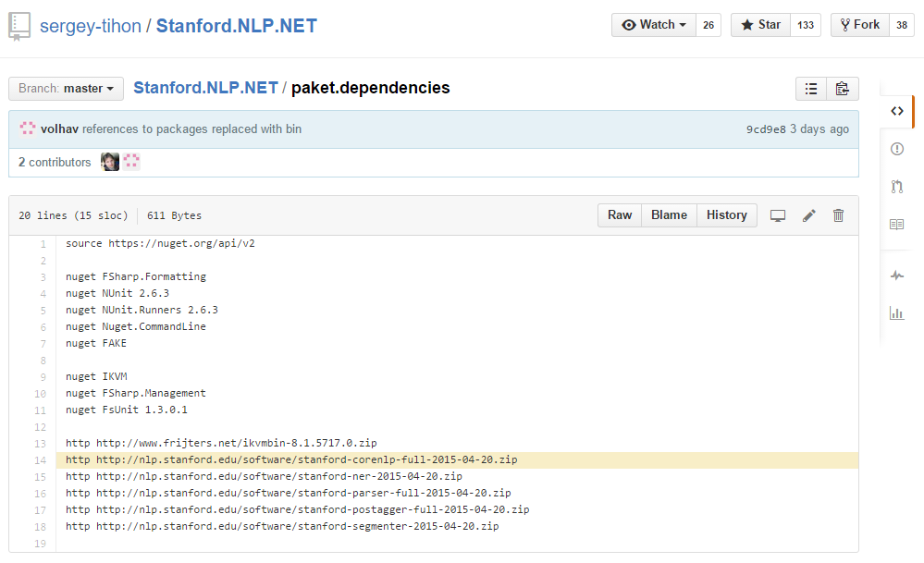
Task: Click the source nuget.org line text
Action: coord(160,243)
